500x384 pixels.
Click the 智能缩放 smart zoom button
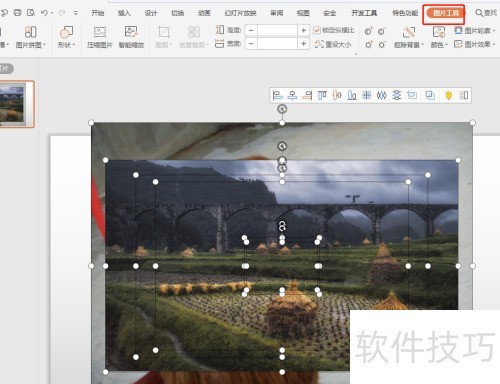pos(131,37)
